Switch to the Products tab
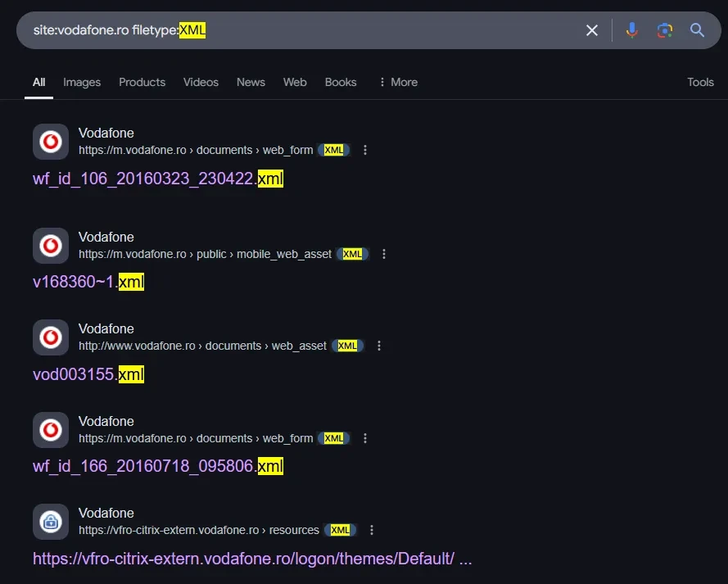This screenshot has width=728, height=584. coord(142,82)
